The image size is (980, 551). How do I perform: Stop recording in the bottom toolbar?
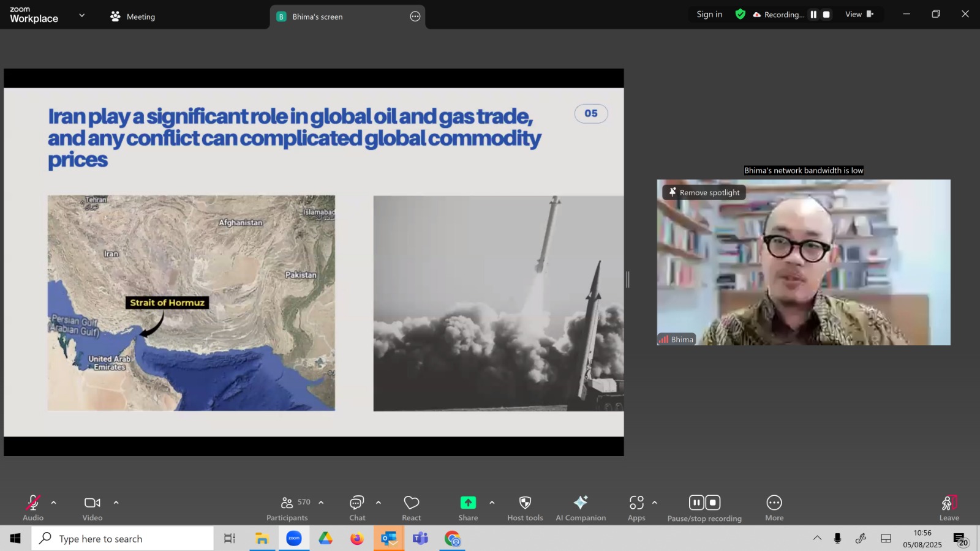713,503
